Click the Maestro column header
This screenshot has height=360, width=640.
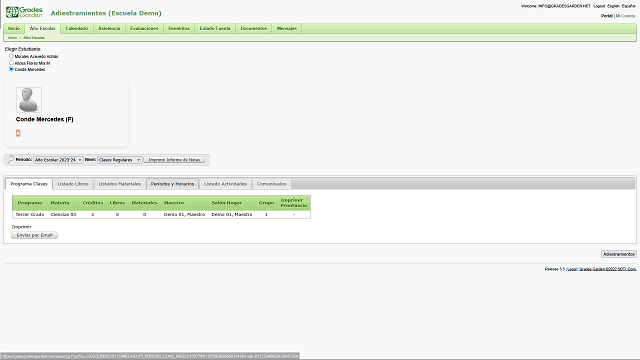[x=174, y=203]
